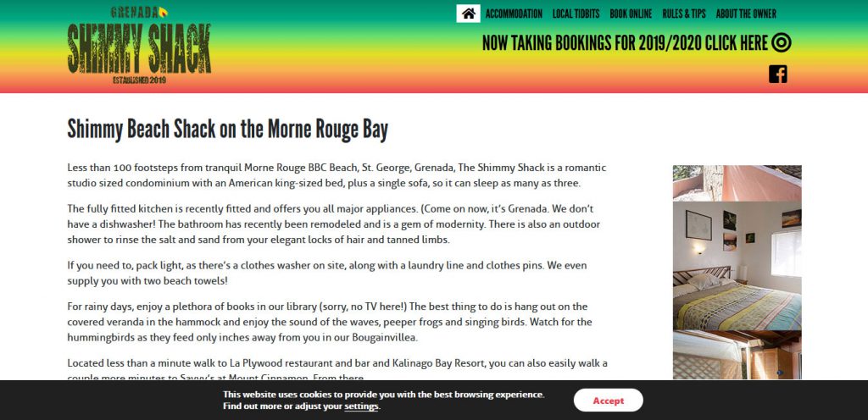The height and width of the screenshot is (420, 868).
Task: Accept the cookies notice
Action: tap(609, 401)
